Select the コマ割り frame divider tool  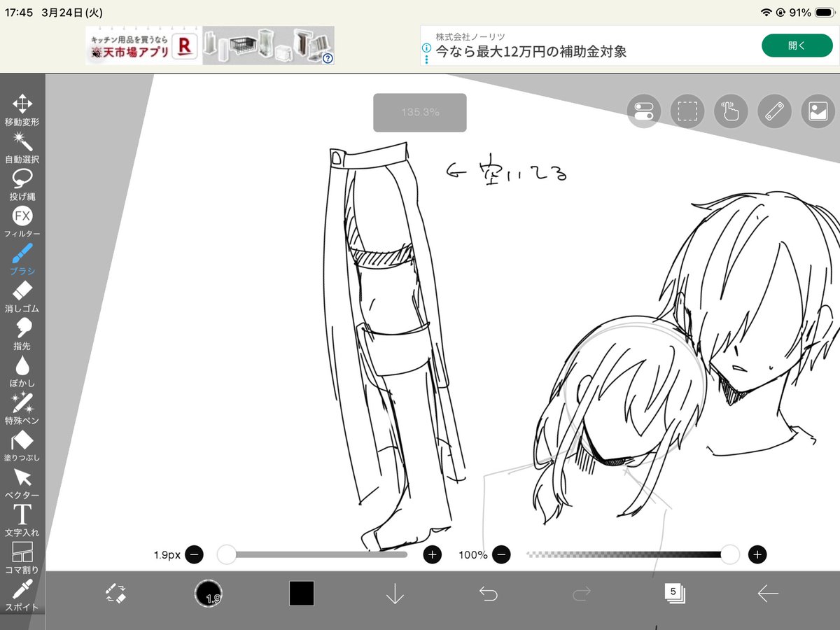click(x=22, y=558)
